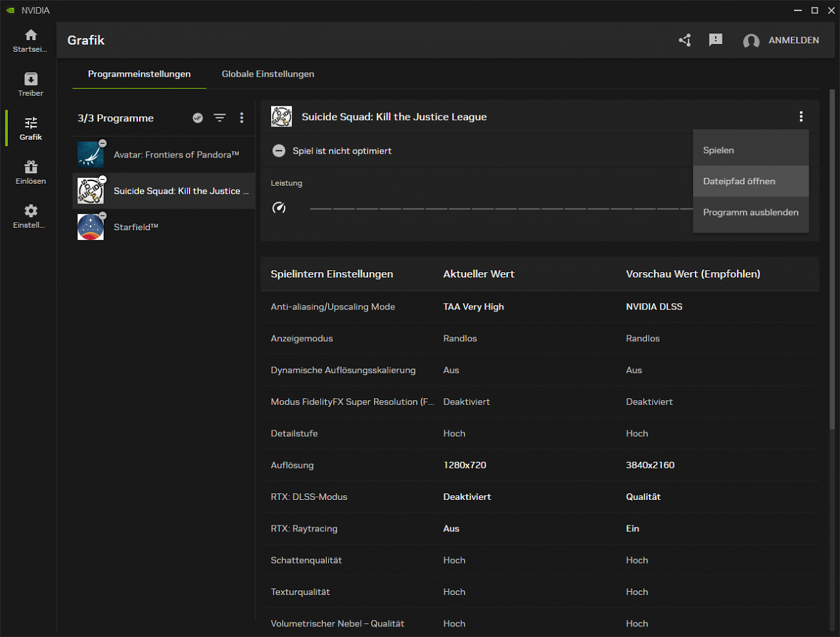Click 'Spielintern Einstellungen' column header
840x637 pixels.
click(332, 274)
